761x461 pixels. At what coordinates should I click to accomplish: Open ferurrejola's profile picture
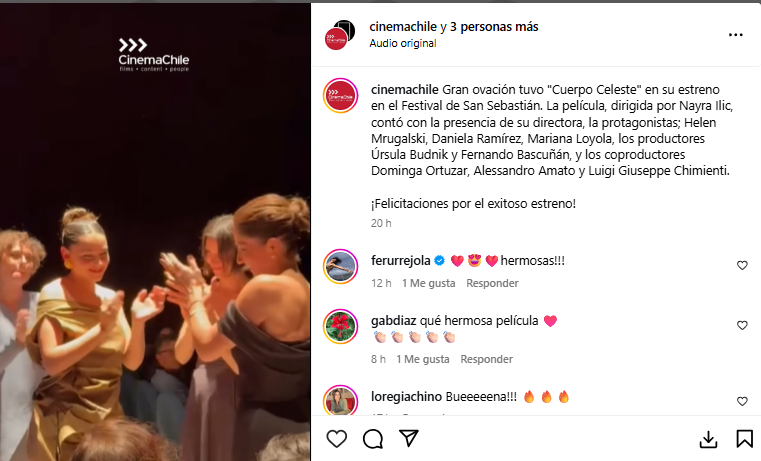341,266
